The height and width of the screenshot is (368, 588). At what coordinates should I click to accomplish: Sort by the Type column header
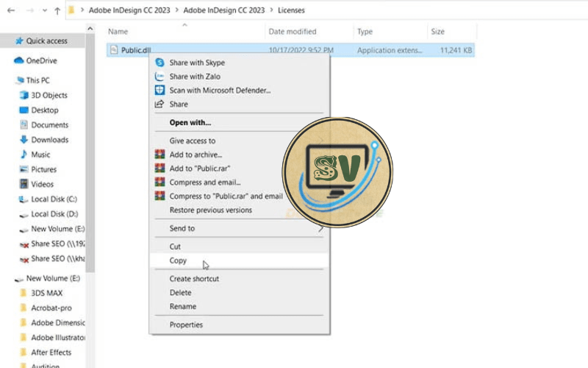365,32
